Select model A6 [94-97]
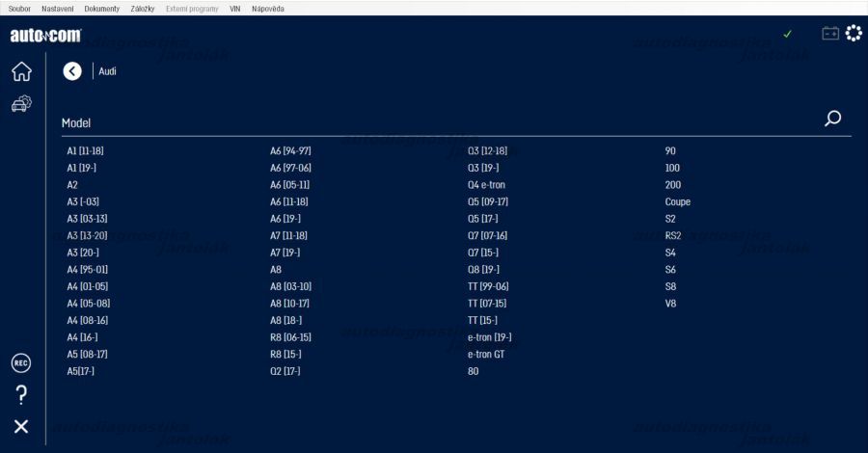The height and width of the screenshot is (453, 868). (x=290, y=150)
